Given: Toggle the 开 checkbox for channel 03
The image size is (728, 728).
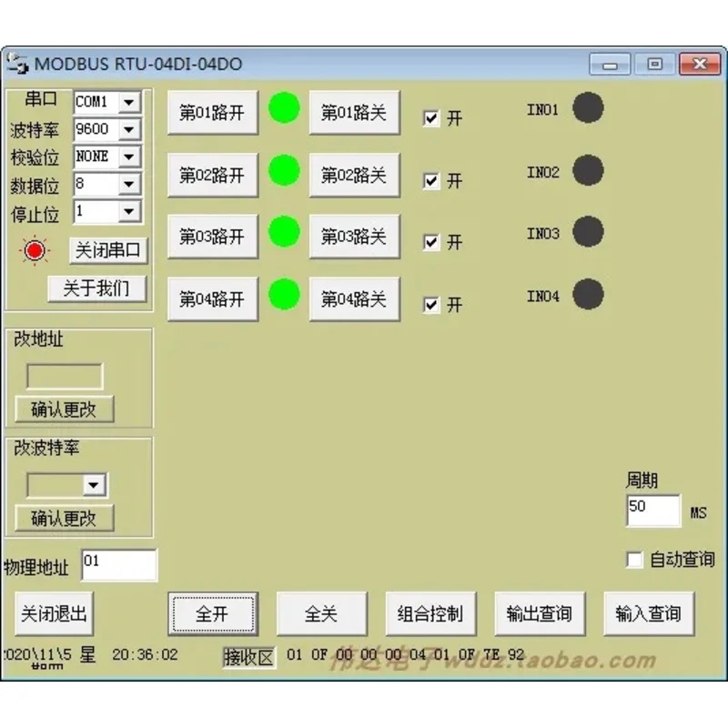Looking at the screenshot, I should coord(431,242).
